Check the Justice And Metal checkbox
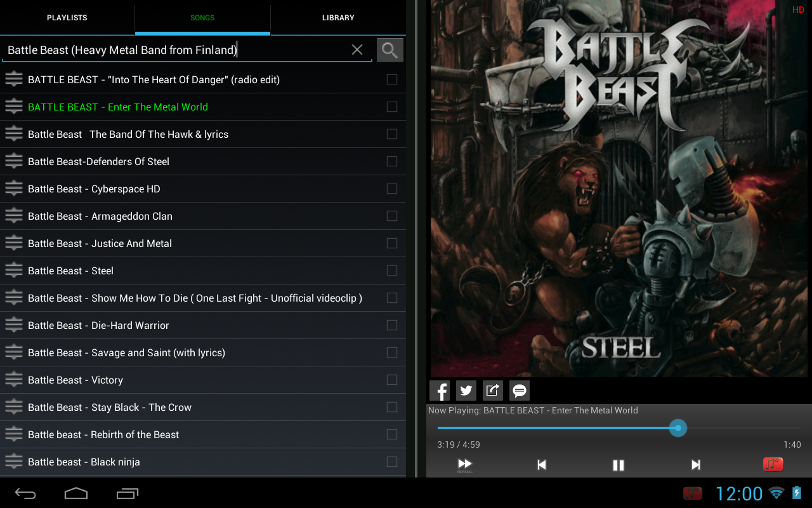Viewport: 812px width, 508px height. pyautogui.click(x=392, y=243)
